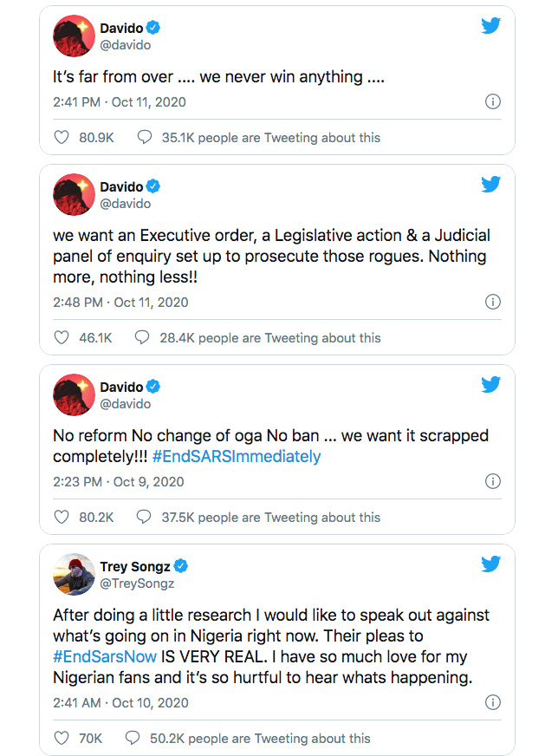
Task: Open "50.2K people are Tweeting about this"
Action: 260,738
